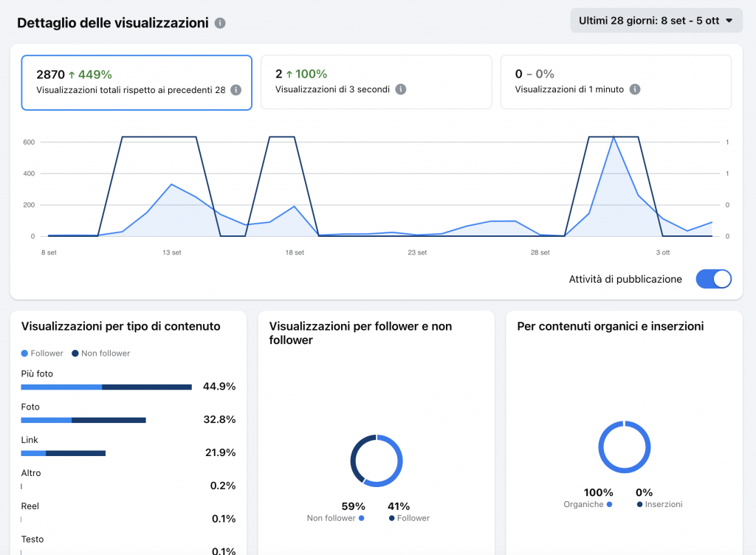Click info icon for Visualizzazioni di 1 minuto
Viewport: 756px width, 555px height.
(x=635, y=89)
